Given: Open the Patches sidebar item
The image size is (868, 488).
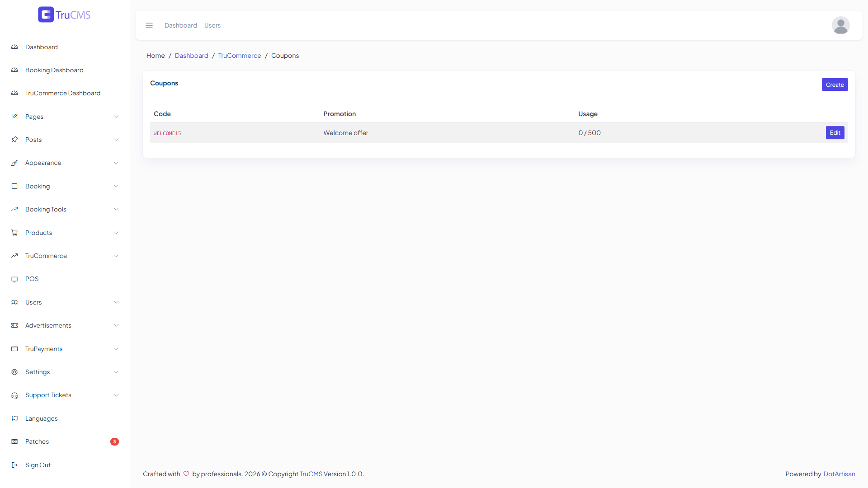Looking at the screenshot, I should click(x=65, y=441).
